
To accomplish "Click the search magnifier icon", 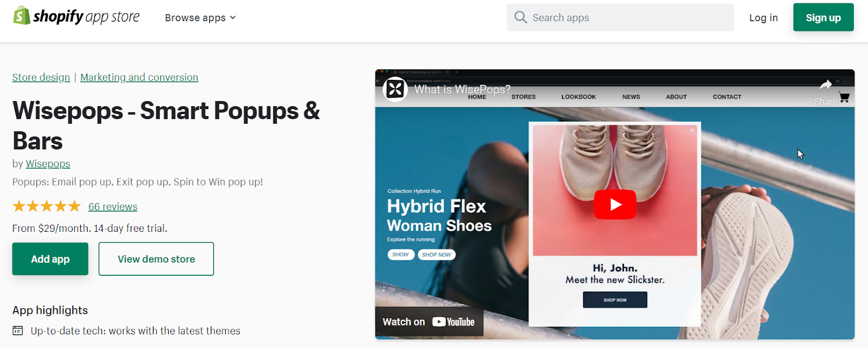I will pos(520,17).
